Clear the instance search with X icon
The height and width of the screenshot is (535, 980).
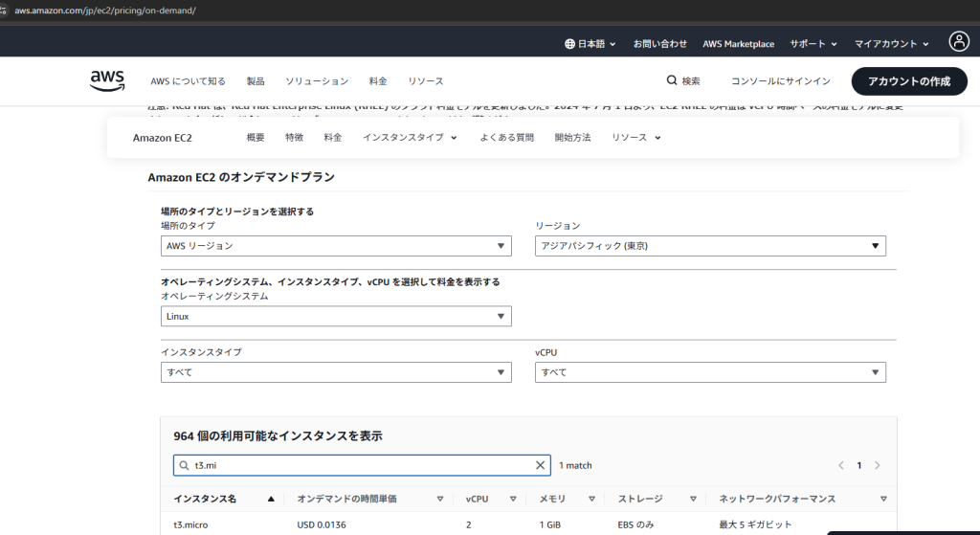[541, 465]
